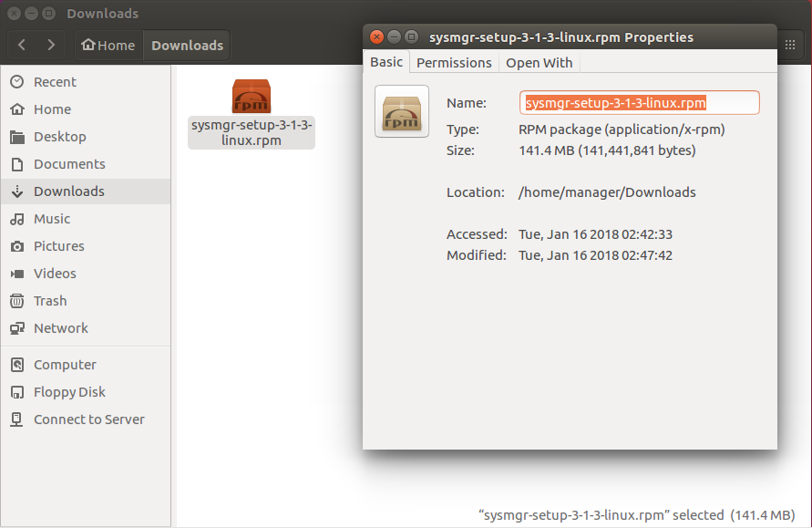Click the Name input field

tap(640, 103)
